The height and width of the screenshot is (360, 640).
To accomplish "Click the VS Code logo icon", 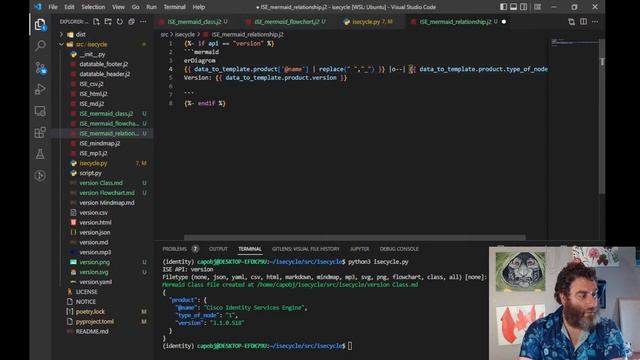I will [x=38, y=7].
